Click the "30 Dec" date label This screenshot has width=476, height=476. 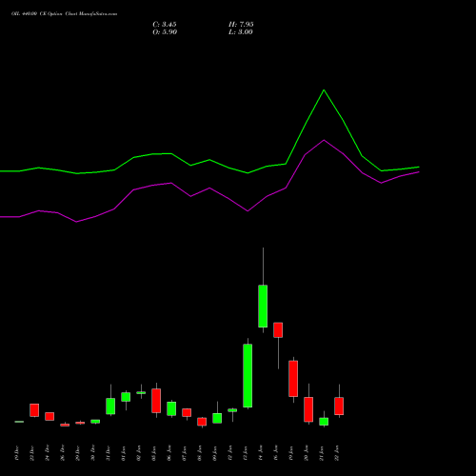click(x=93, y=453)
